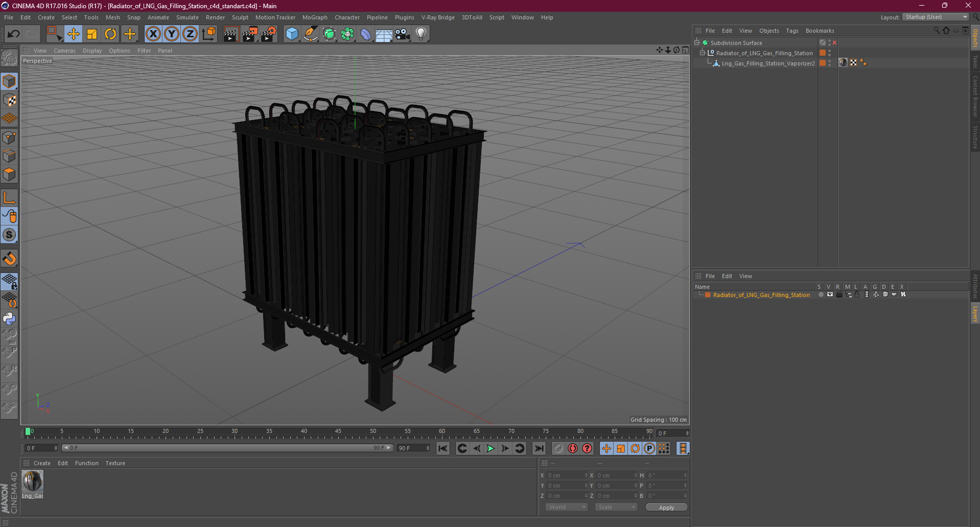Toggle Y axis lock
The height and width of the screenshot is (527, 980).
[x=172, y=34]
